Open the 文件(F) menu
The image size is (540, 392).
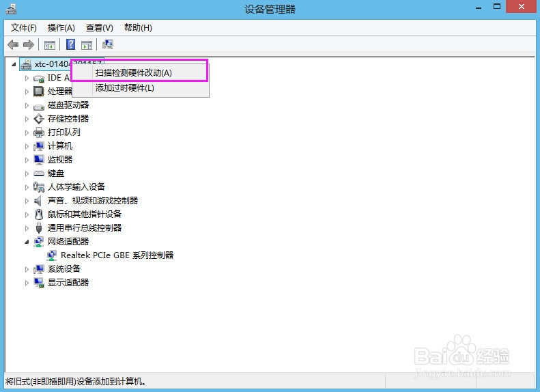coord(23,28)
